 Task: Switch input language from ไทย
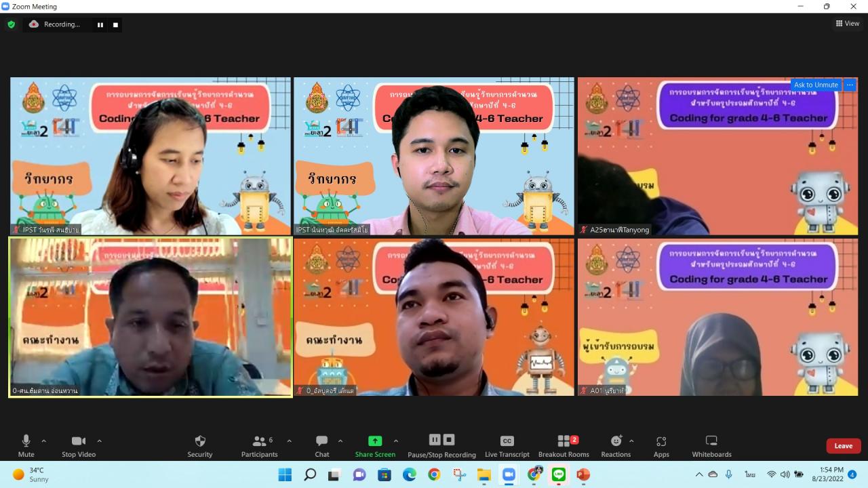click(x=750, y=474)
